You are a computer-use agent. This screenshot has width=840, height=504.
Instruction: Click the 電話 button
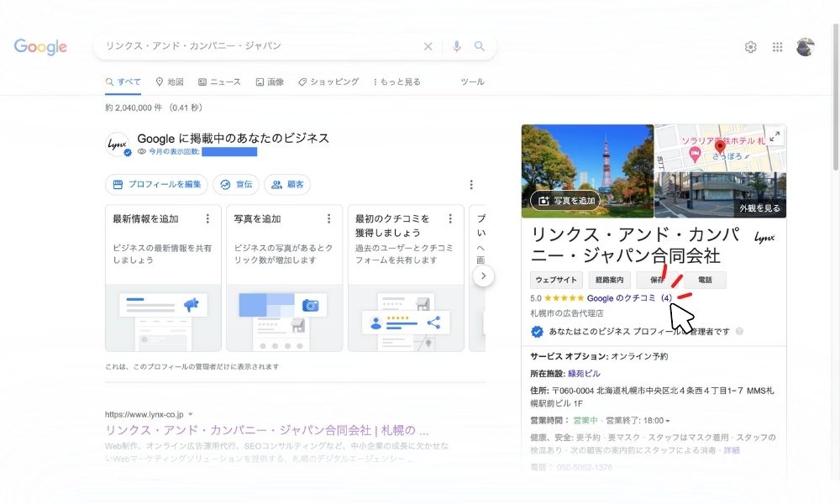pos(705,280)
